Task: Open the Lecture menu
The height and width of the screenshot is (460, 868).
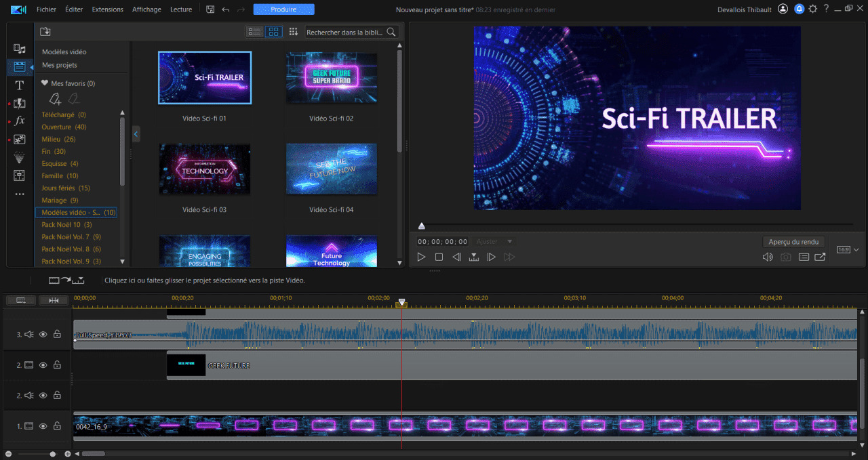Action: [x=181, y=9]
